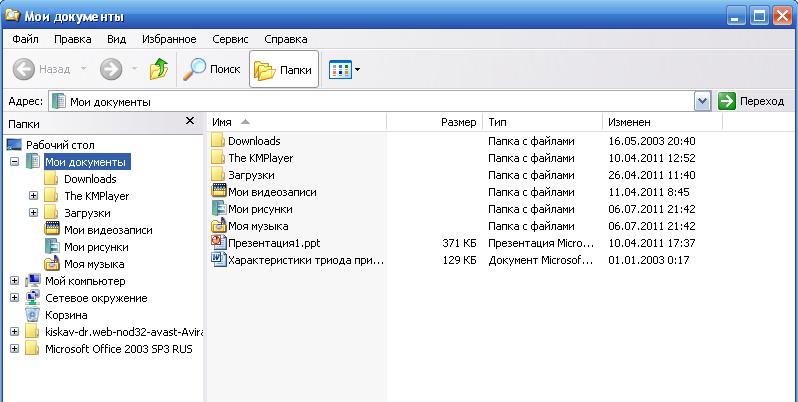Image resolution: width=798 pixels, height=402 pixels.
Task: Select Характеристики триода Word document icon
Action: point(218,260)
